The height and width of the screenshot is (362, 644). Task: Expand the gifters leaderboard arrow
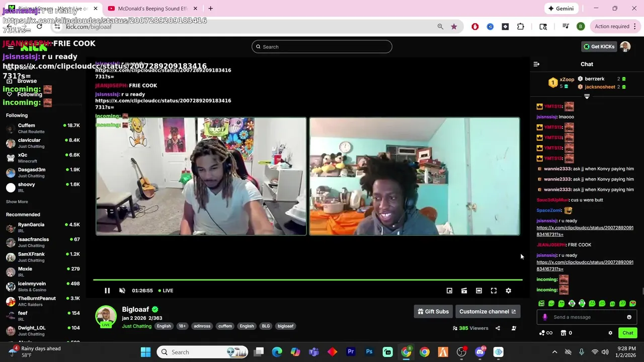pyautogui.click(x=587, y=96)
